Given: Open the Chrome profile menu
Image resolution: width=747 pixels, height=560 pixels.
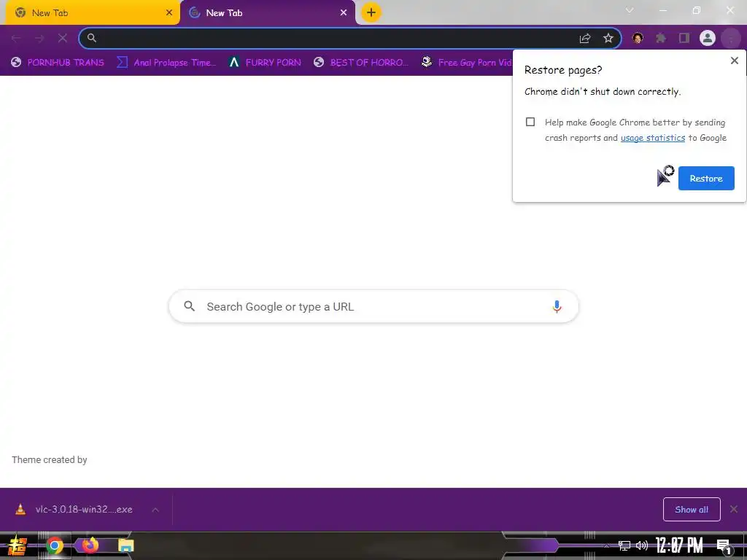Looking at the screenshot, I should (708, 38).
